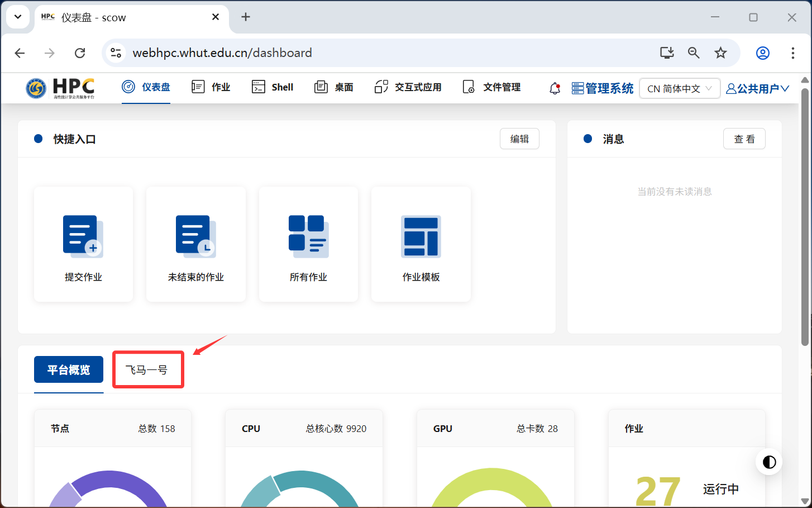Click the CPU card title
Screen dimensions: 812x508
point(251,429)
